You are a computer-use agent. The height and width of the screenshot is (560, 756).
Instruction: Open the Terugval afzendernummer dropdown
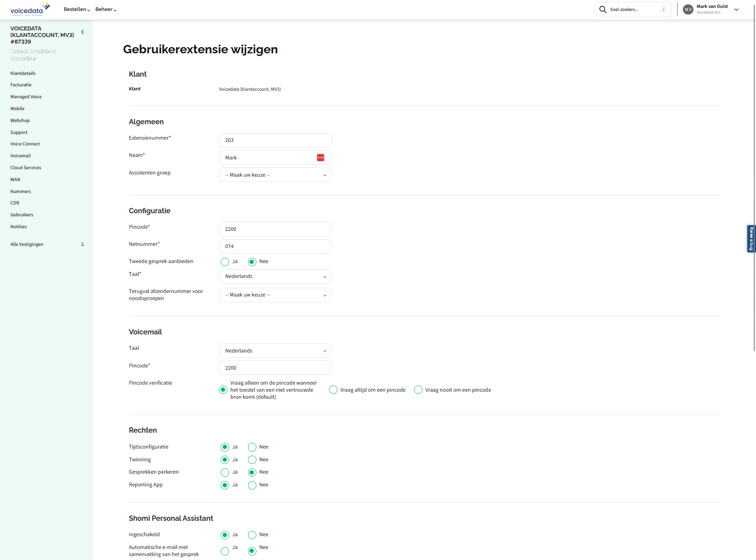pyautogui.click(x=275, y=295)
